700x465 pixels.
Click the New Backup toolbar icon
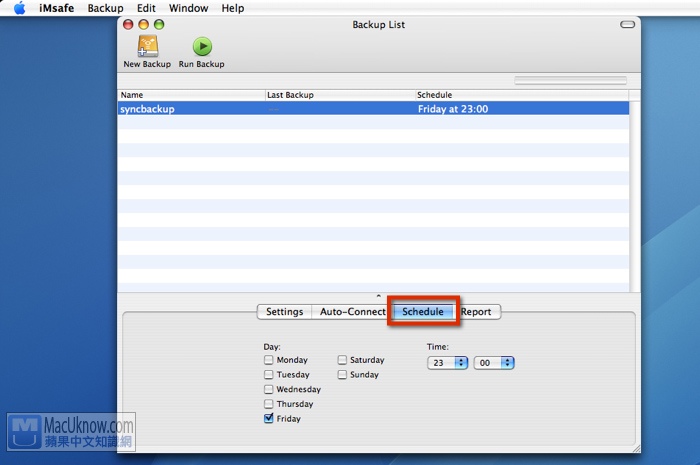(147, 46)
